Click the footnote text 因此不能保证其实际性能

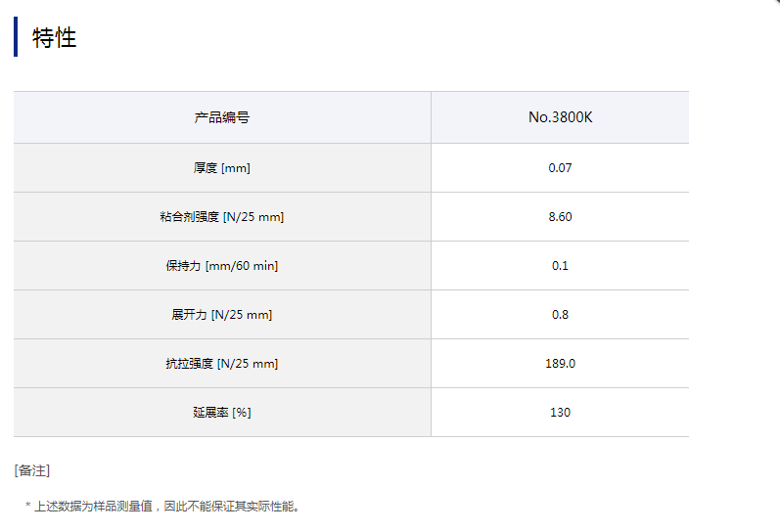235,507
